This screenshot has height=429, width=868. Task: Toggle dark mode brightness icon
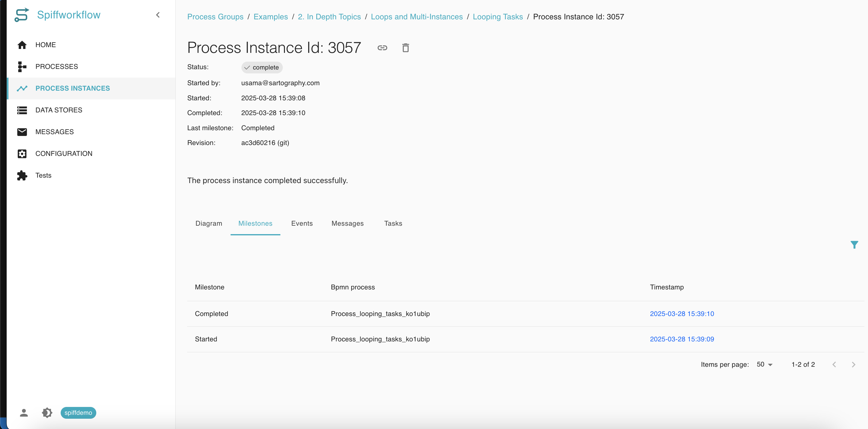click(47, 412)
